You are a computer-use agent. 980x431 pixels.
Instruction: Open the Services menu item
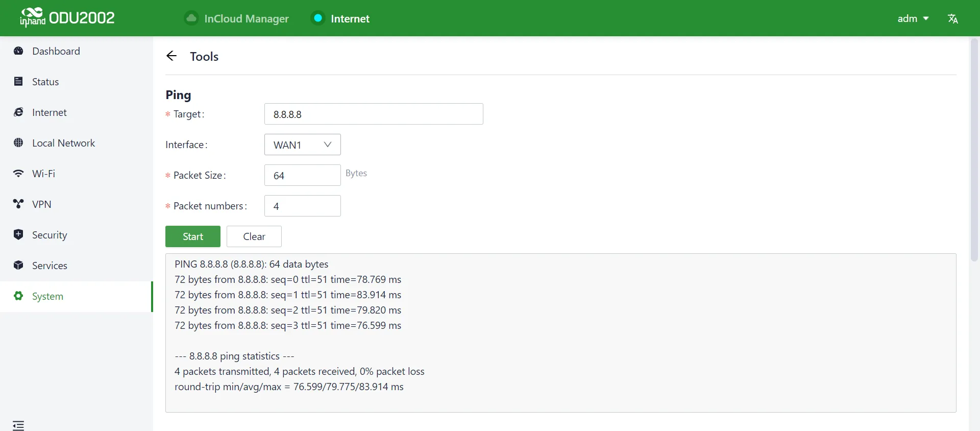[x=77, y=266]
